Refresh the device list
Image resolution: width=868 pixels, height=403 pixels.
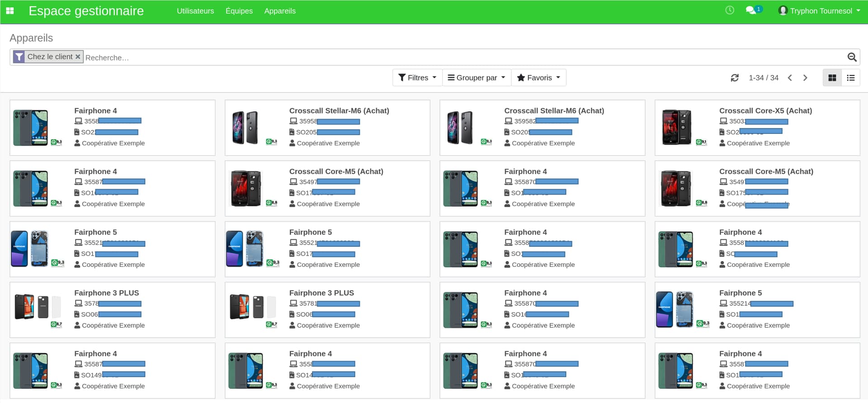[x=735, y=78]
